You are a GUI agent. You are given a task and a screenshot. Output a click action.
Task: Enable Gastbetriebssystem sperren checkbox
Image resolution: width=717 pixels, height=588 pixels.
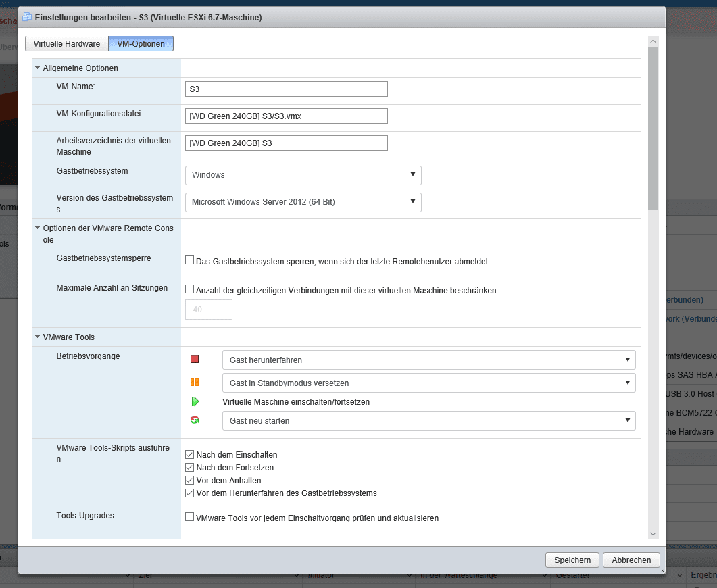tap(190, 260)
